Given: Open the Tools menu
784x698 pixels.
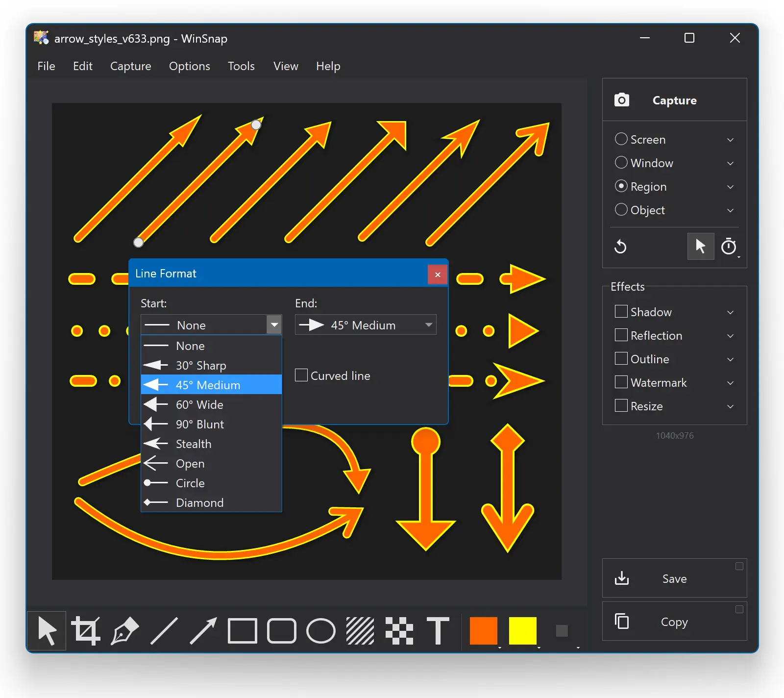Looking at the screenshot, I should (x=241, y=66).
